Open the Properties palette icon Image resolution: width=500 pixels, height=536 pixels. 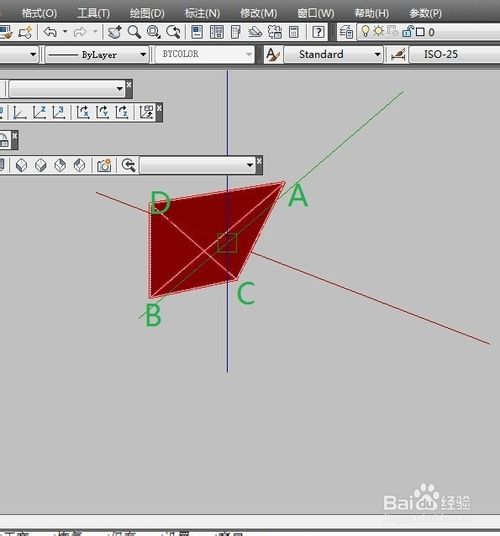197,32
